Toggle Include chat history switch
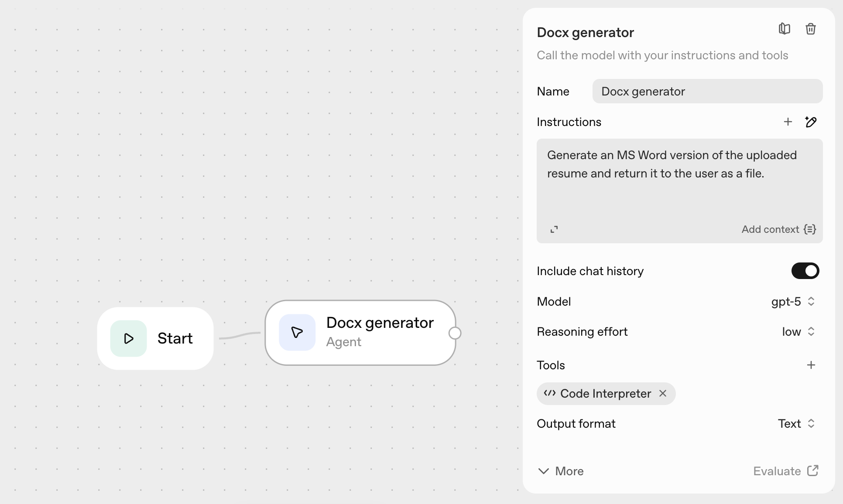 point(805,271)
